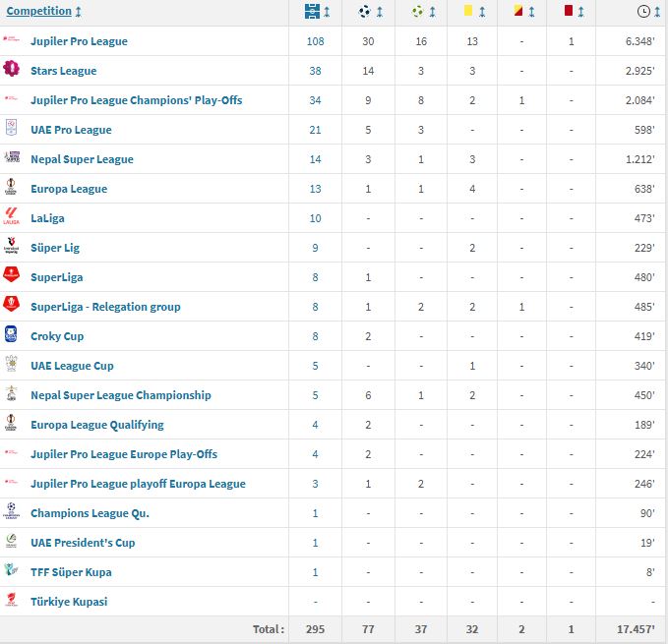Click the Champions League Qu. logo
The image size is (668, 644).
11,510
